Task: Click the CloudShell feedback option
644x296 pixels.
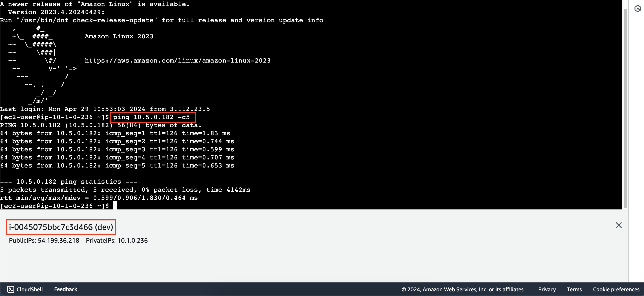Action: coord(65,289)
